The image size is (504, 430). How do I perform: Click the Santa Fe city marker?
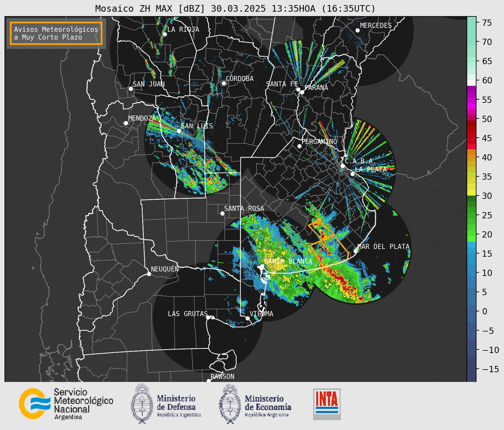tap(298, 89)
